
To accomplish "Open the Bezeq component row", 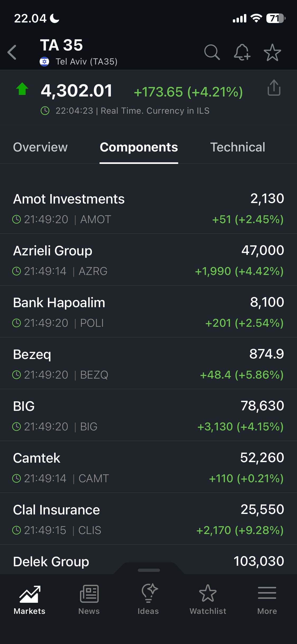I will 148,364.
